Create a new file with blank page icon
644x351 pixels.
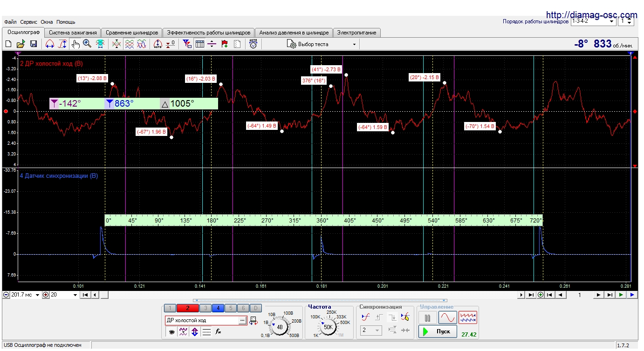(x=8, y=44)
